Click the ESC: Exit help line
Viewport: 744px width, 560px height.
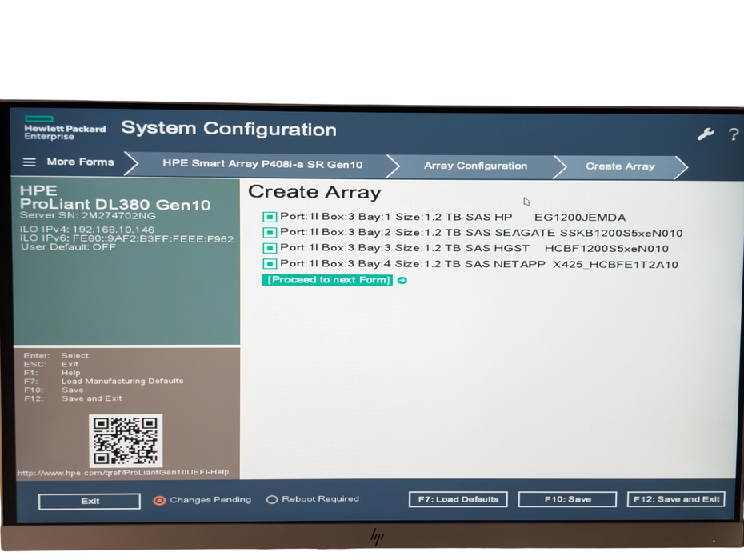(51, 364)
